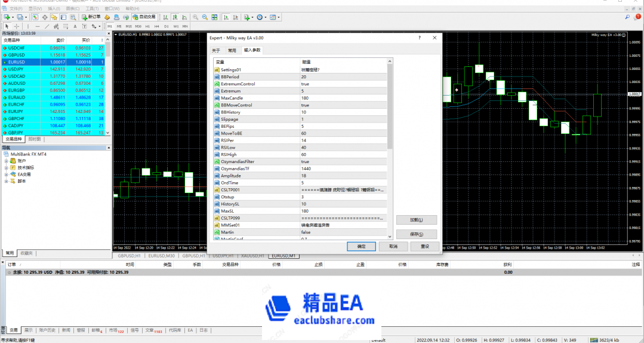This screenshot has height=343, width=644.
Task: Toggle the Navigator star-folder icon
Action: click(54, 17)
